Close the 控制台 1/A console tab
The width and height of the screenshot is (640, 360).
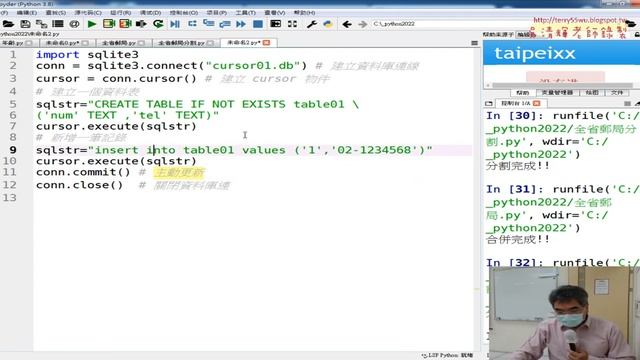pyautogui.click(x=537, y=103)
